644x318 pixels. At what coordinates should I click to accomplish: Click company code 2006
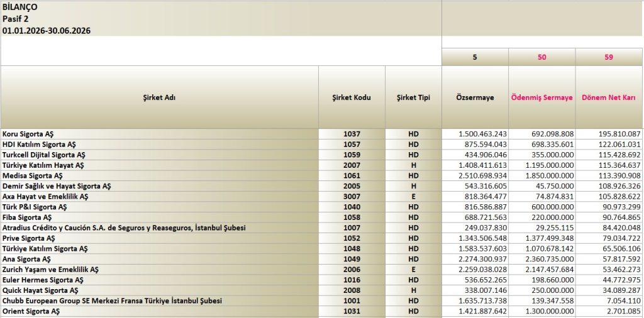pos(352,270)
